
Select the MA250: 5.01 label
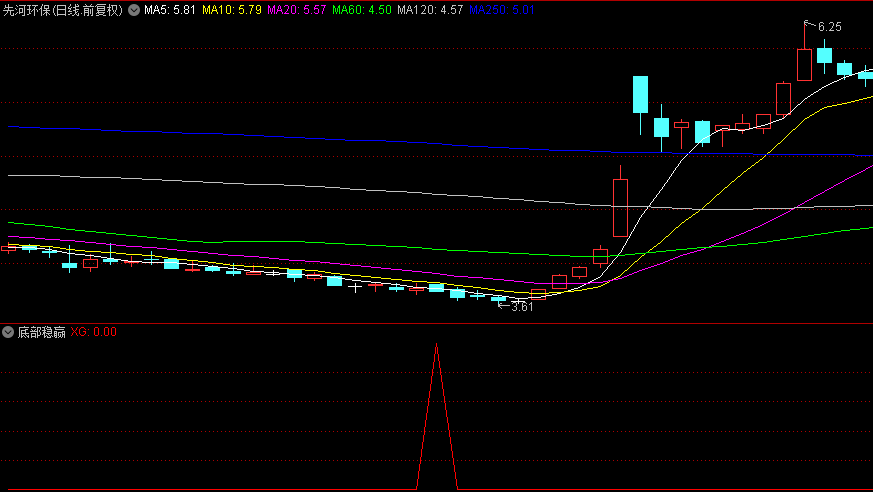tap(502, 10)
